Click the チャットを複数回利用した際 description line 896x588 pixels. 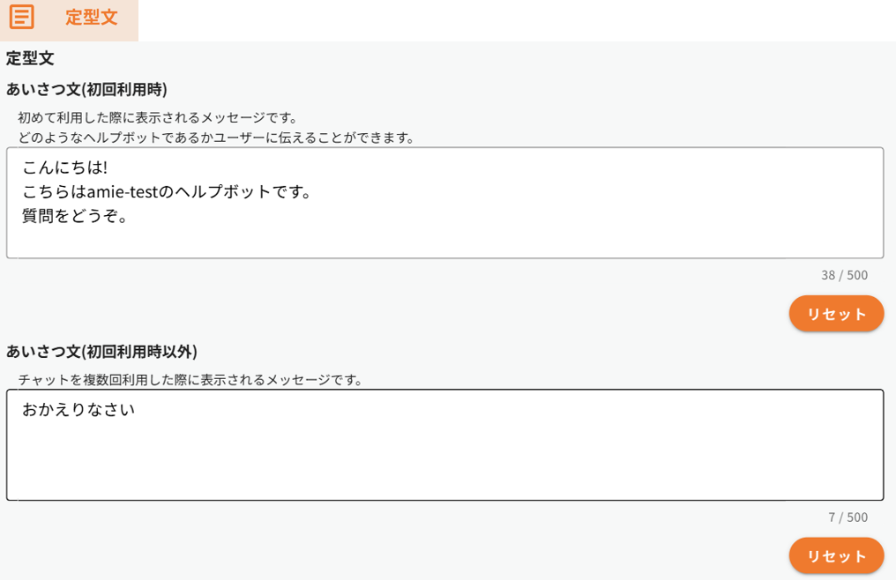pyautogui.click(x=190, y=380)
